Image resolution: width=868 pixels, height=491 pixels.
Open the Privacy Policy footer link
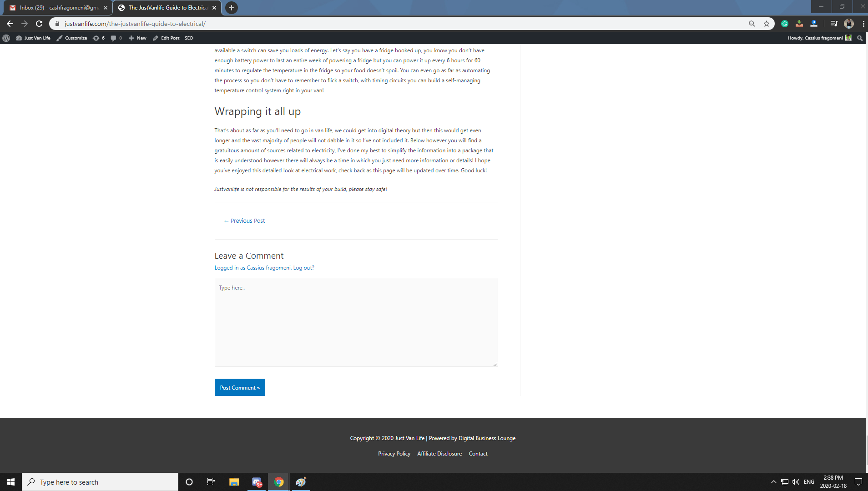pos(394,454)
